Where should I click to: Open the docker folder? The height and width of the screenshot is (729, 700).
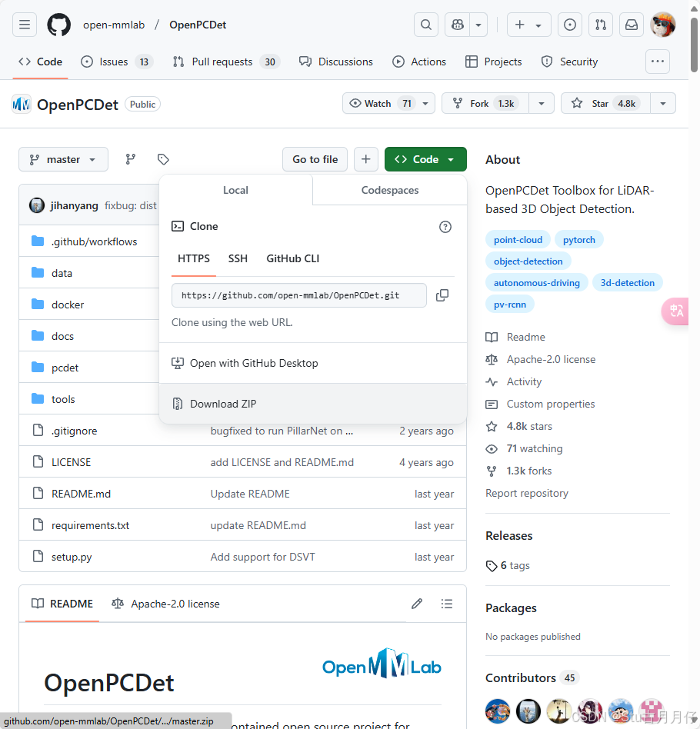coord(68,305)
